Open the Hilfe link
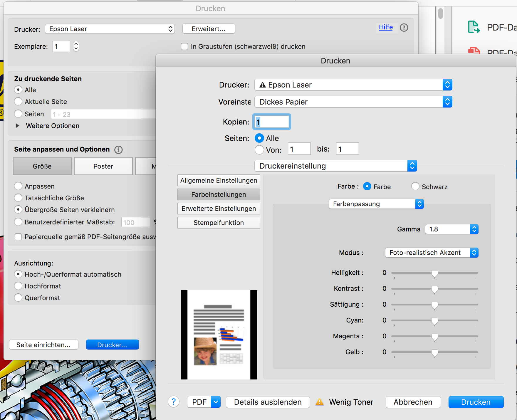This screenshot has height=420, width=517. coord(385,27)
